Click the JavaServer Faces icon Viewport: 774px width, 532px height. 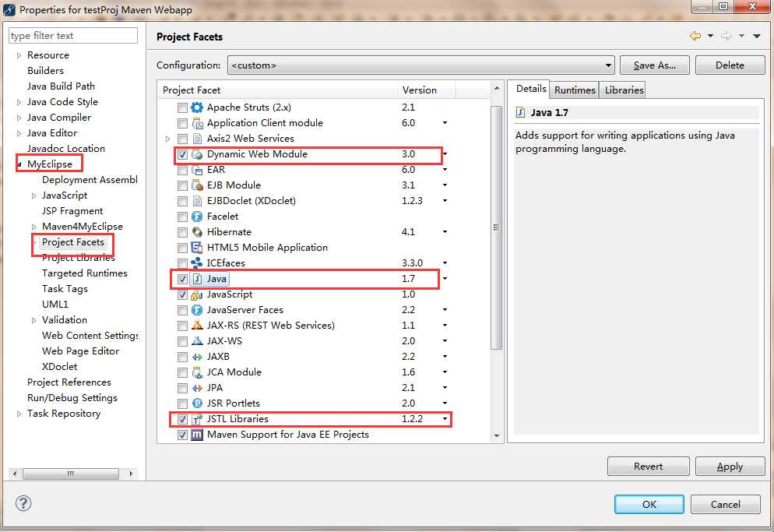(x=197, y=310)
